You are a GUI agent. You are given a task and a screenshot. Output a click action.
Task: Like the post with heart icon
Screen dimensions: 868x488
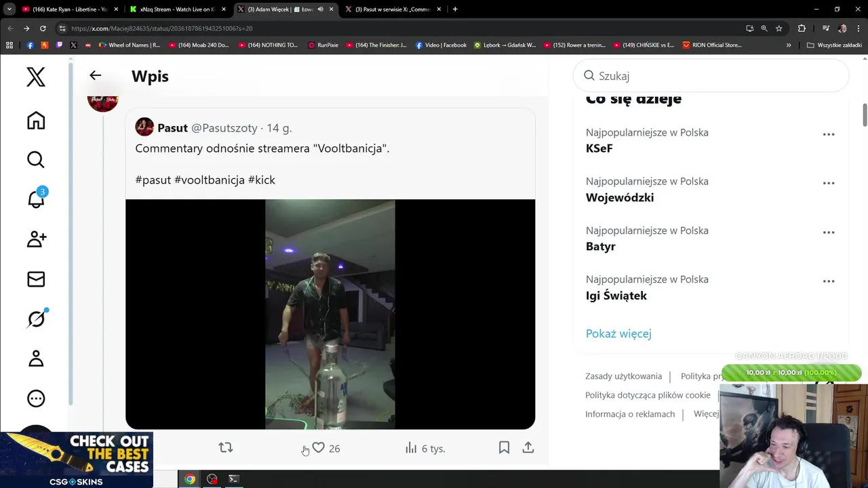pyautogui.click(x=318, y=448)
